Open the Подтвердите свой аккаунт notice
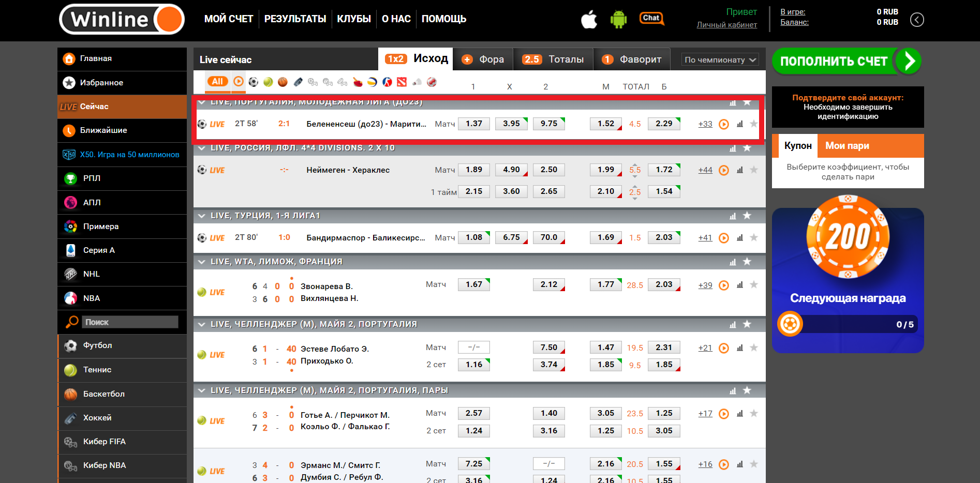 [x=848, y=107]
